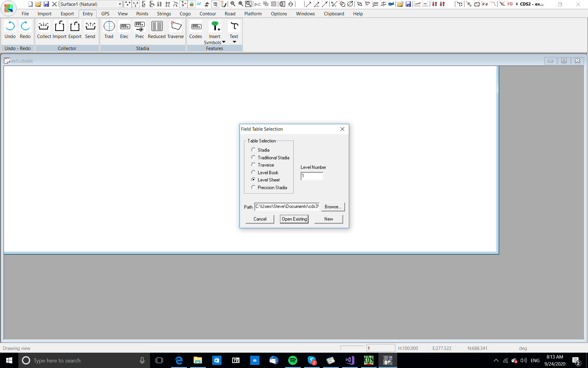Open the Cogo menu
The height and width of the screenshot is (368, 588).
185,13
